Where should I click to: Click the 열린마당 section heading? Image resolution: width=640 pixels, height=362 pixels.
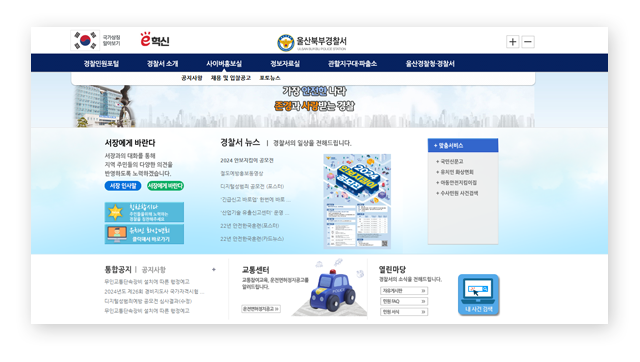click(x=392, y=269)
